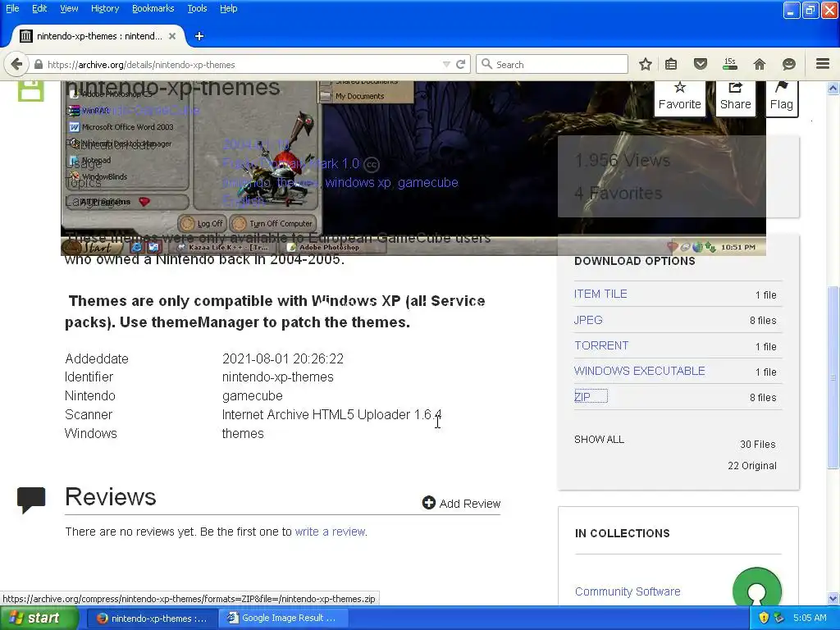The height and width of the screenshot is (630, 840).
Task: Click the green circular collection thumbnail
Action: pyautogui.click(x=757, y=587)
